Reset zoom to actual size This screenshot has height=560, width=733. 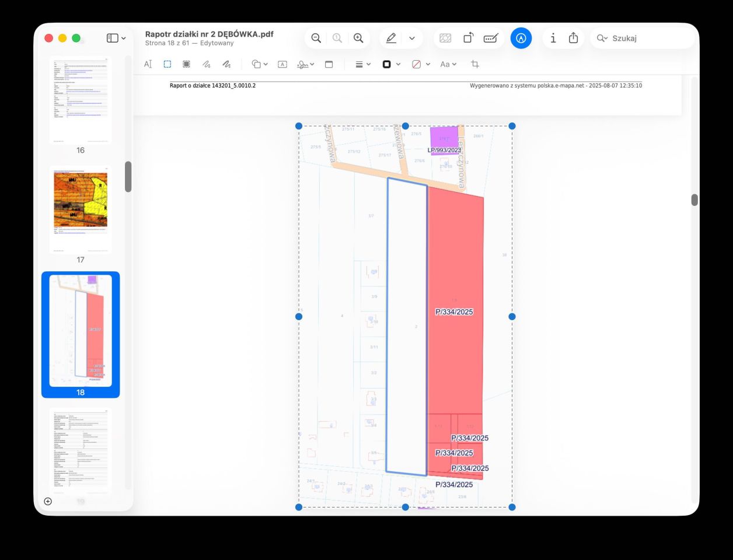337,38
